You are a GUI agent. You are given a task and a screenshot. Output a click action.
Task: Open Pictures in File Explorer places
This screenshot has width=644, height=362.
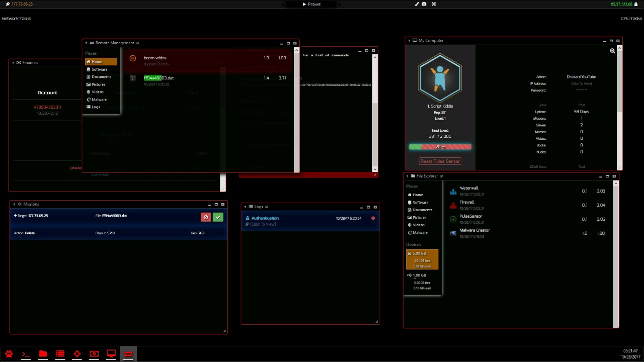click(417, 217)
